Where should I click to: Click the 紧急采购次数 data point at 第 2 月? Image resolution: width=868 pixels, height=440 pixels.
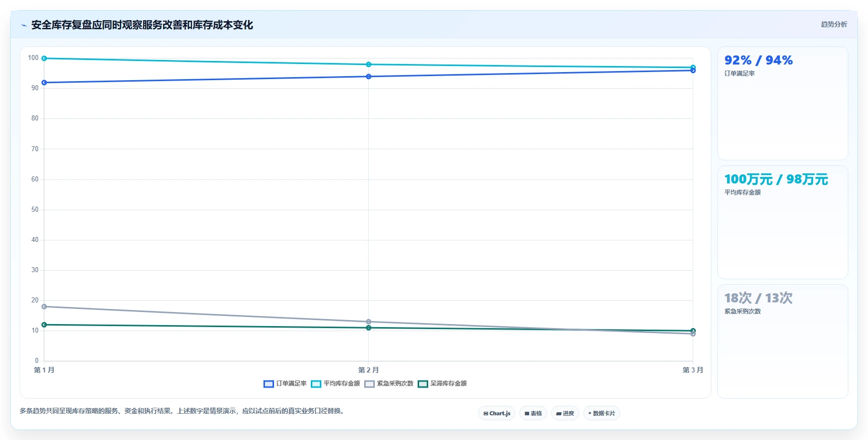(x=369, y=322)
